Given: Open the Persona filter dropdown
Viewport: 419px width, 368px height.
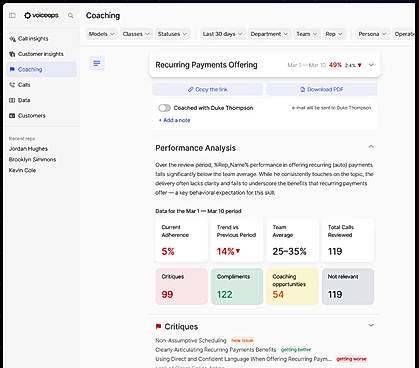Looking at the screenshot, I should (x=372, y=34).
